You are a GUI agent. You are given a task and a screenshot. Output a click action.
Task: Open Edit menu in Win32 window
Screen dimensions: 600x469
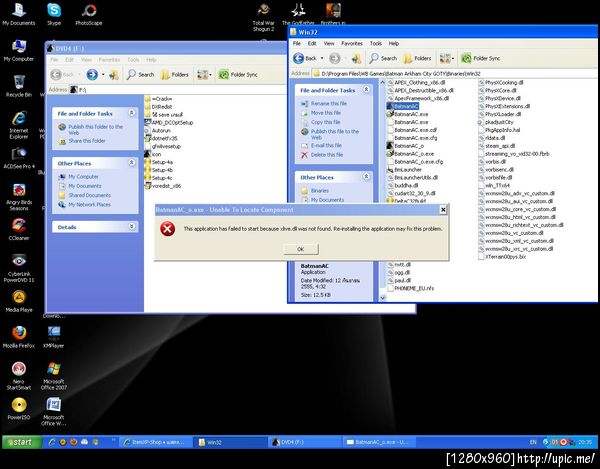tap(312, 43)
